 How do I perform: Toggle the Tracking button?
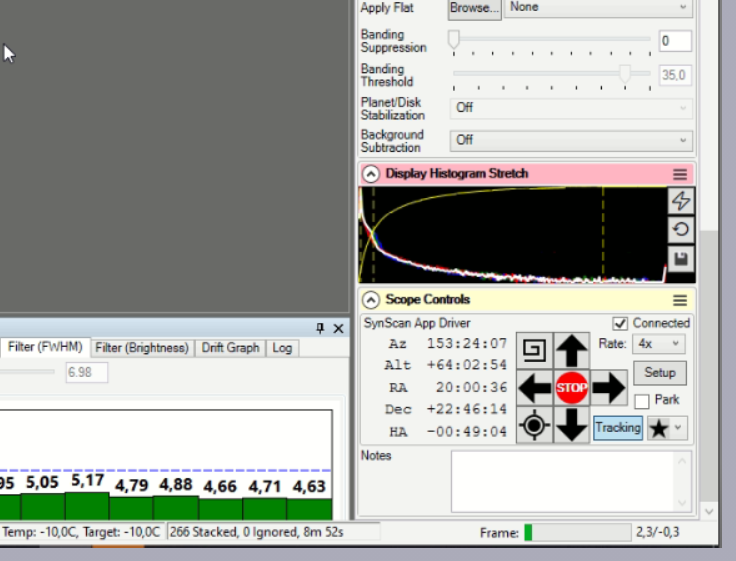click(618, 428)
